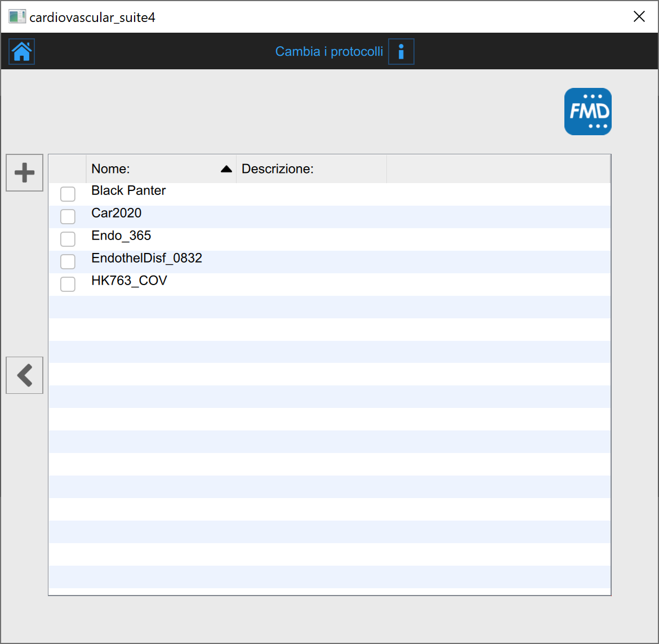This screenshot has width=659, height=644.
Task: Check the box for Endo_365
Action: [68, 239]
